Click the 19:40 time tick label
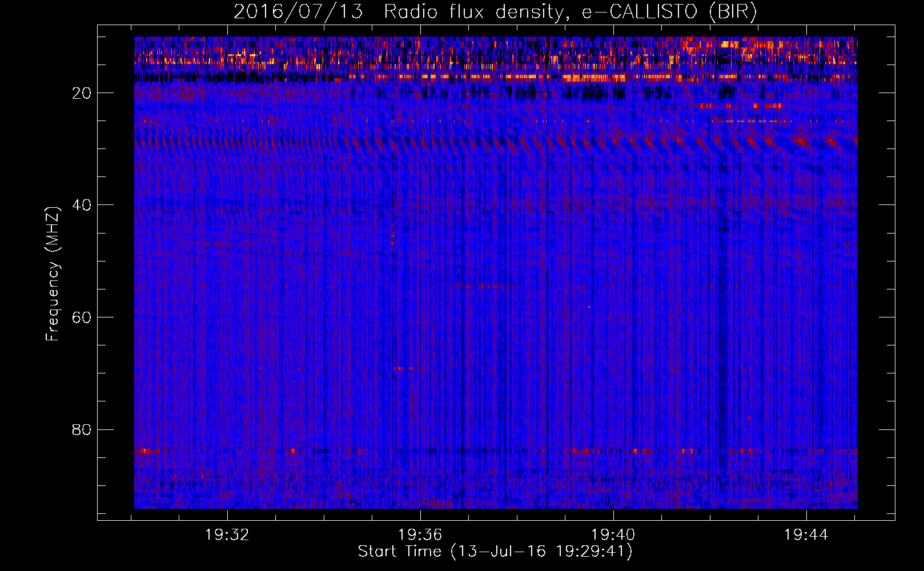 pos(613,535)
